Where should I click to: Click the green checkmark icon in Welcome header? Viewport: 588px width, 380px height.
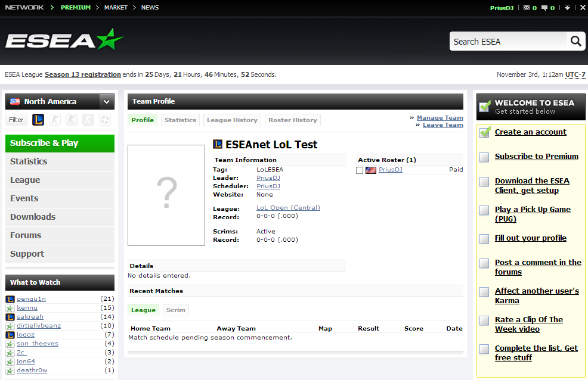[x=485, y=107]
